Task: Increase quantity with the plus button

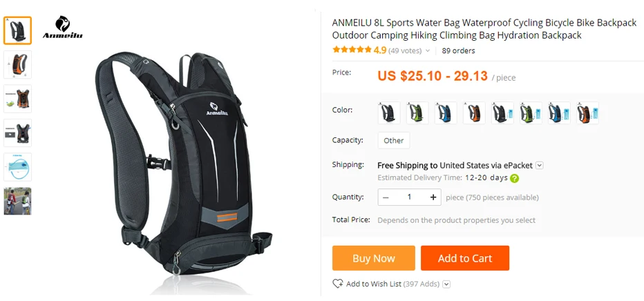Action: tap(433, 197)
